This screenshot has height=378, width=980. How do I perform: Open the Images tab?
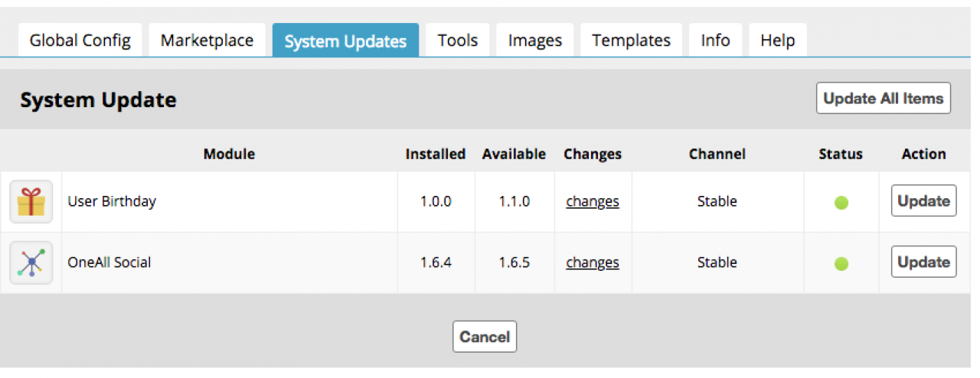tap(535, 41)
